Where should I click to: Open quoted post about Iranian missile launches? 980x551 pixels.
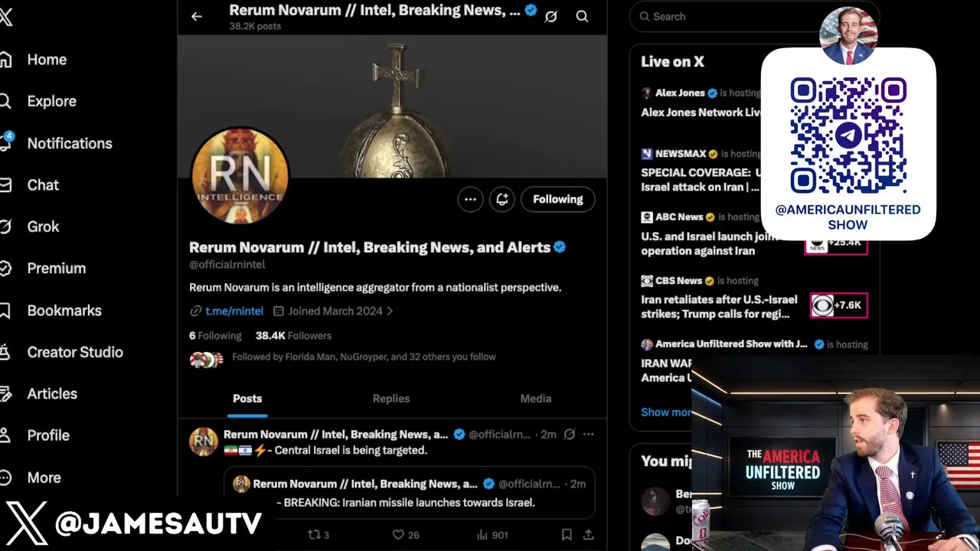[x=410, y=493]
